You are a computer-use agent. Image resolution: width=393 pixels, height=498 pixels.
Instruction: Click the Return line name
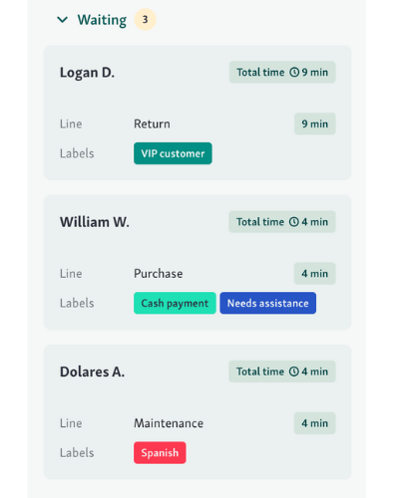click(x=152, y=124)
